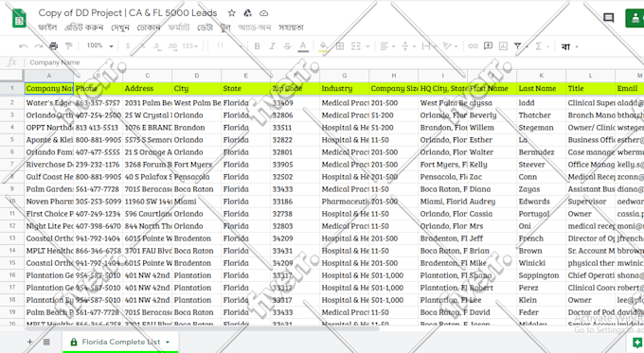Create a filter with funnel icon
The image size is (644, 353).
tap(518, 46)
